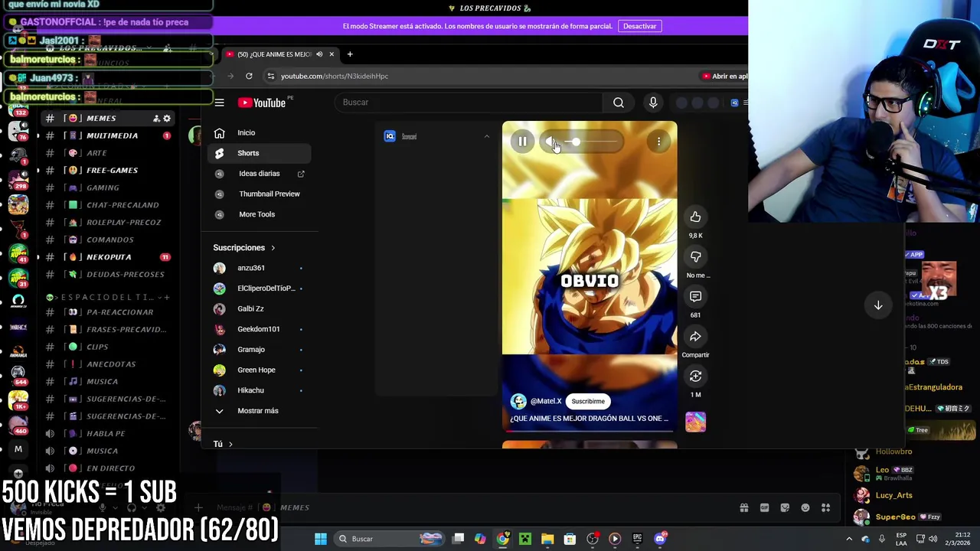Click the YouTube search magnifier button
Screen dimensions: 980x551
point(619,103)
